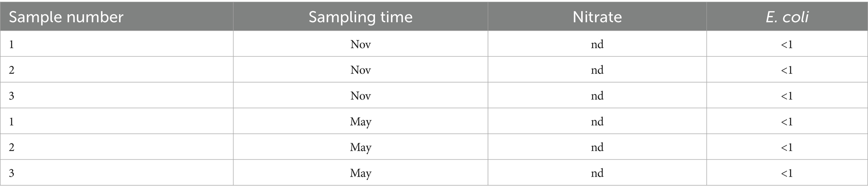Viewport: 868px width, 193px height.
Task: Click sample number 2 in Nov row
Action: coord(11,70)
